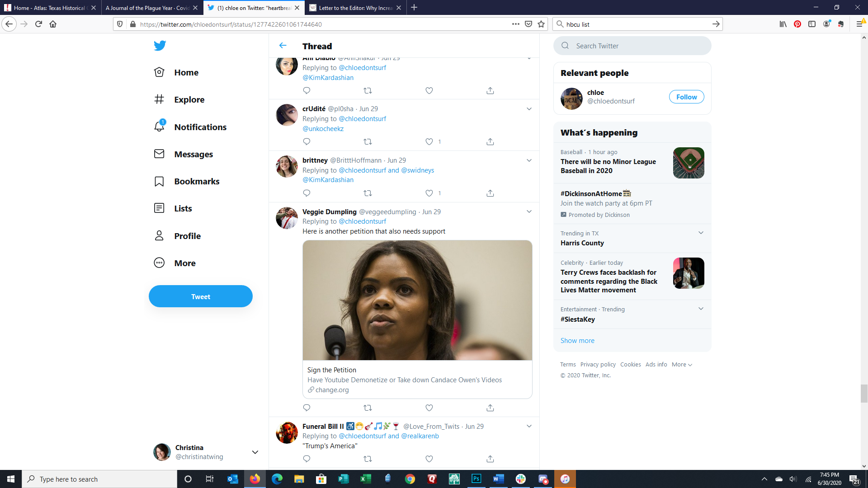
Task: Like brittney's reply
Action: [429, 193]
